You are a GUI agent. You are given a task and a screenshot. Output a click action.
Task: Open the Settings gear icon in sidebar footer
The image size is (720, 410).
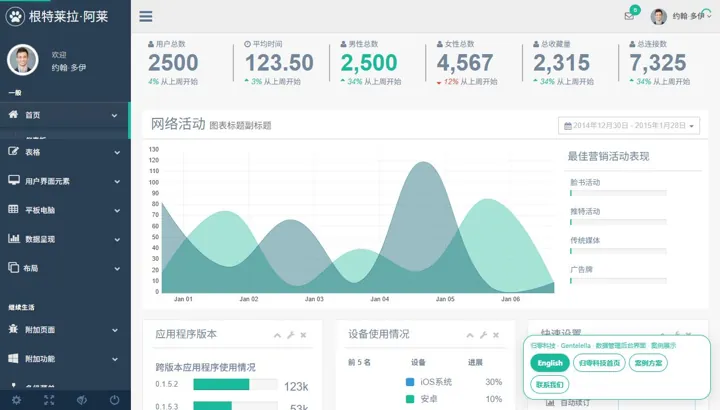coord(16,400)
